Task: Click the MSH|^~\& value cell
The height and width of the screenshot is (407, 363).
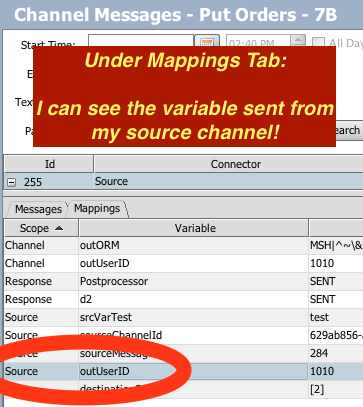Action: click(336, 246)
